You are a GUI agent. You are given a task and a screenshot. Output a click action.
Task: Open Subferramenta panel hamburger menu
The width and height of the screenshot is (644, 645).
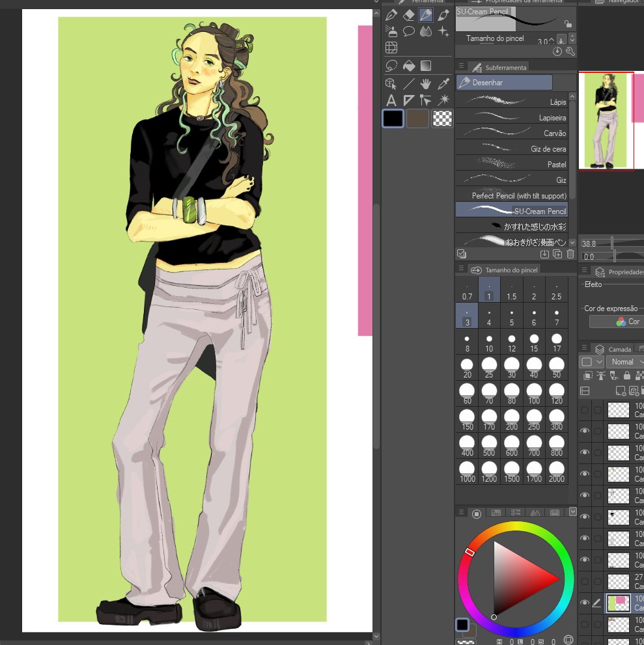click(x=461, y=66)
